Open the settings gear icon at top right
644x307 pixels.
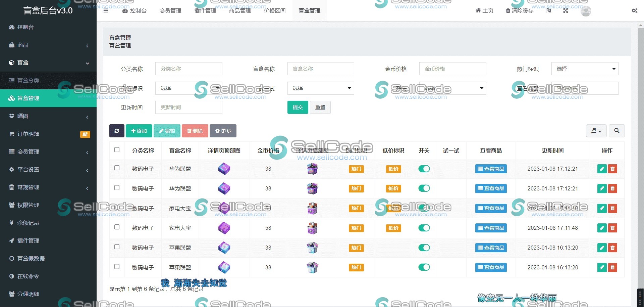(x=635, y=10)
